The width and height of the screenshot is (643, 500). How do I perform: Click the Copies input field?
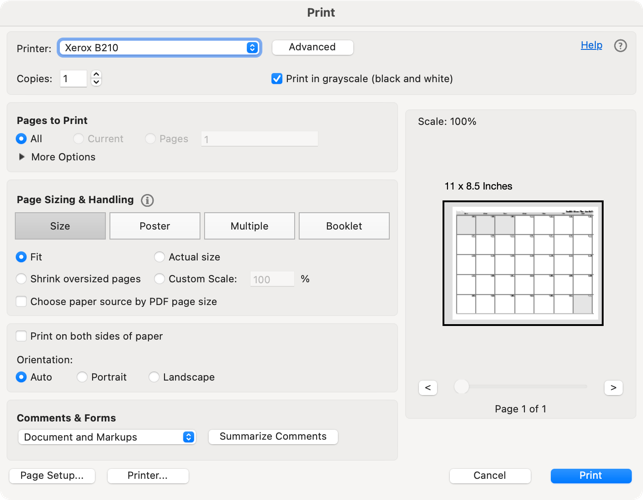pyautogui.click(x=73, y=79)
